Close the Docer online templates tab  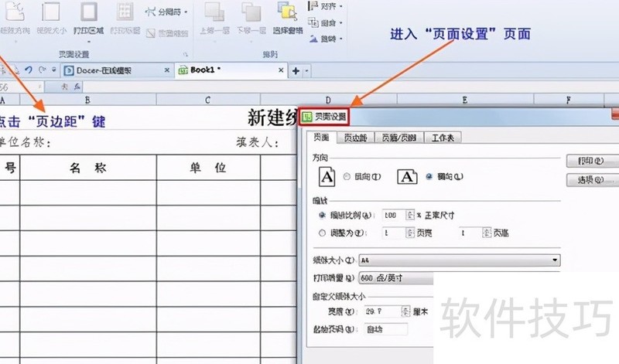(167, 70)
